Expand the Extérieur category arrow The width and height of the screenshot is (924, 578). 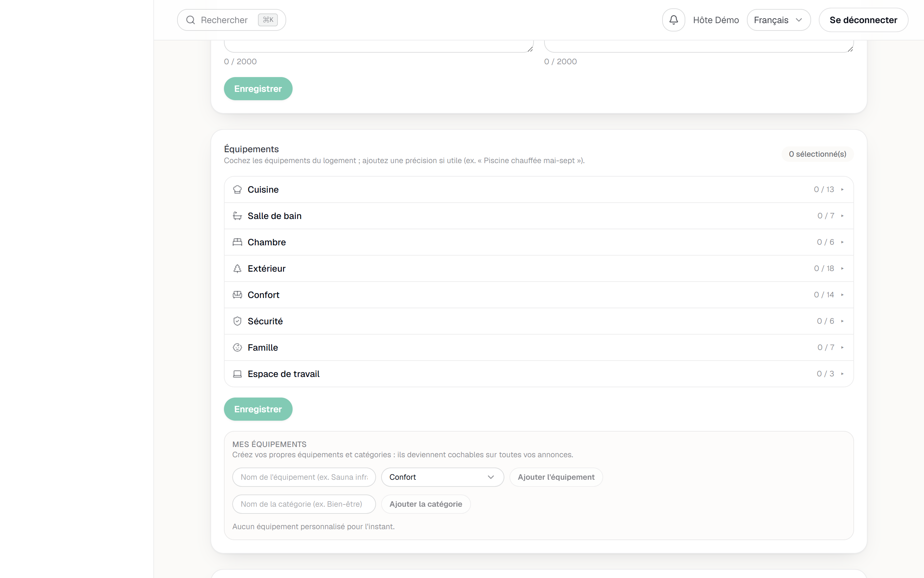coord(842,269)
